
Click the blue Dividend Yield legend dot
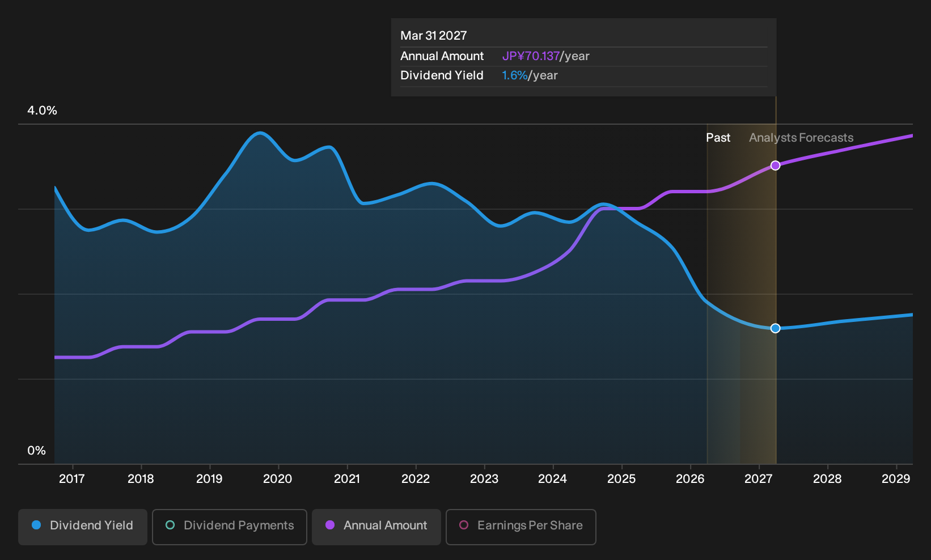click(x=36, y=525)
